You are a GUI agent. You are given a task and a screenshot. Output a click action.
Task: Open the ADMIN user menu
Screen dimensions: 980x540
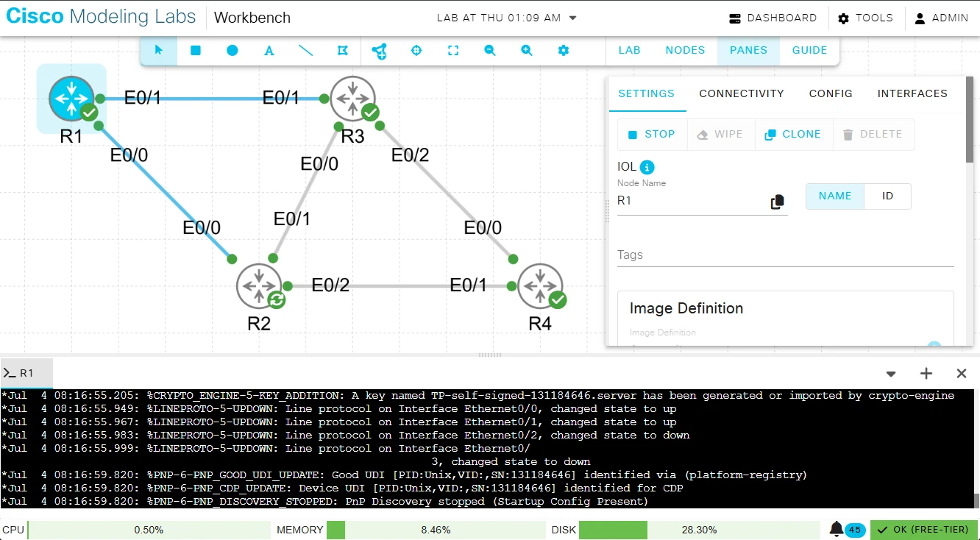(x=941, y=18)
